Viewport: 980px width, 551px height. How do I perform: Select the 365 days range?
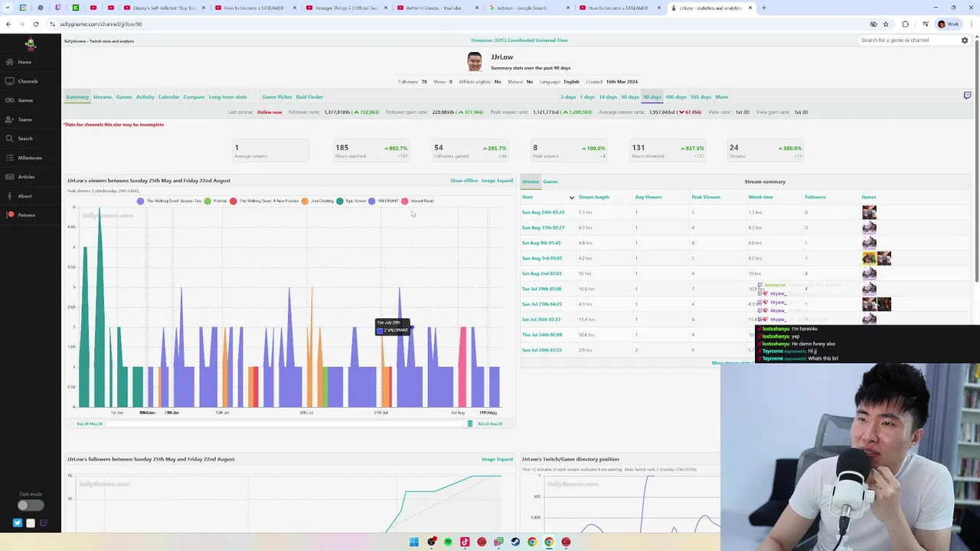click(x=700, y=97)
